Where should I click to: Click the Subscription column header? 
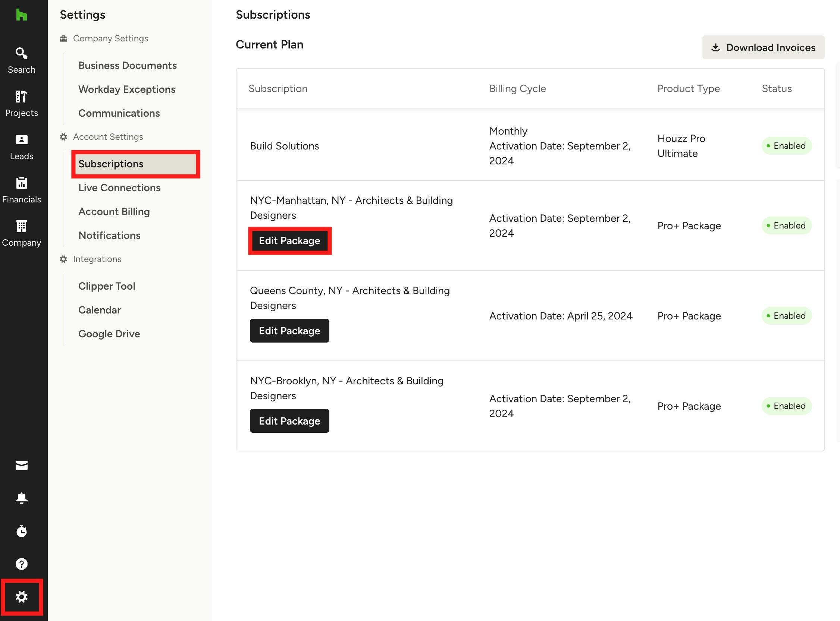278,89
